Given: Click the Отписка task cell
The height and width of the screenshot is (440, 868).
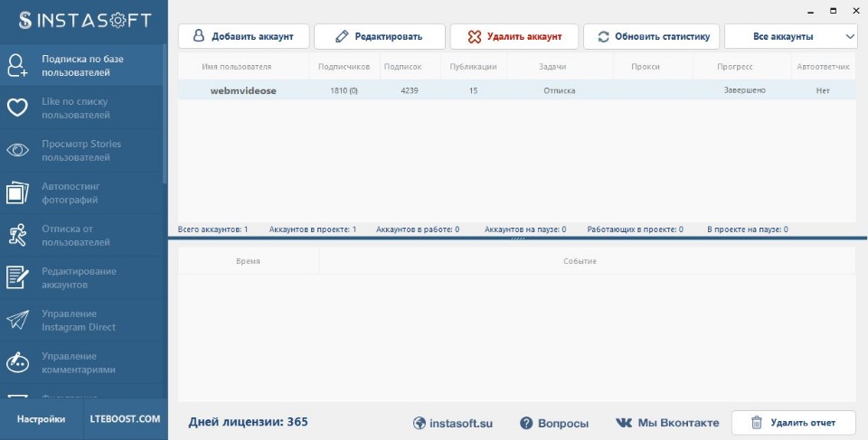Looking at the screenshot, I should (559, 90).
